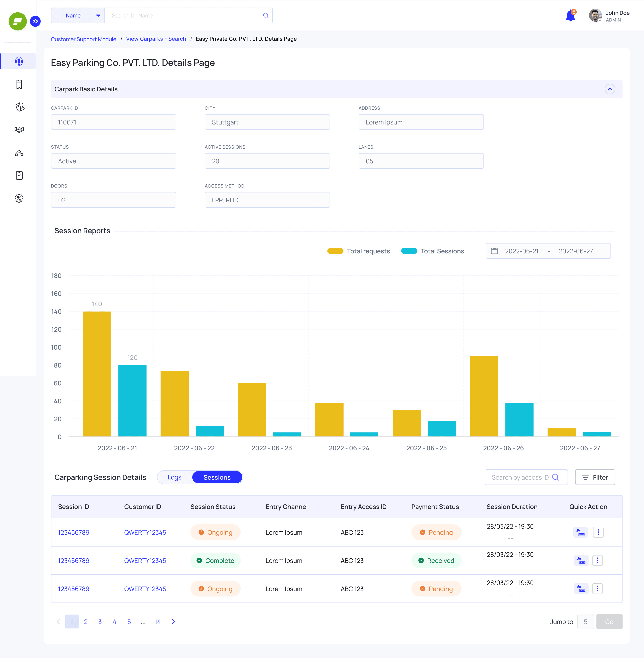Click the quick action icon in first row
Screen dimensions: 644x658
(580, 532)
